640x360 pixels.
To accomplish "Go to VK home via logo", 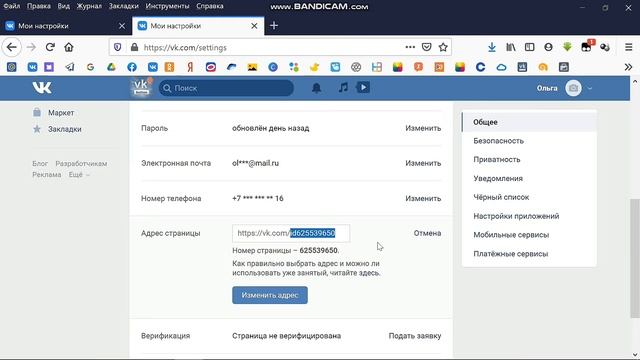I will [x=42, y=88].
